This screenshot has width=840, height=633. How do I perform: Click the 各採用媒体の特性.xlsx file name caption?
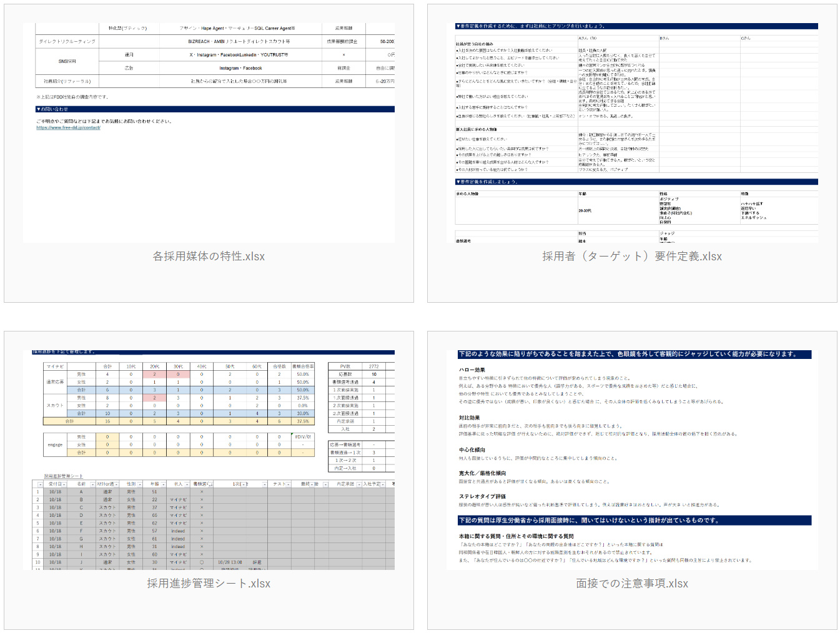209,256
